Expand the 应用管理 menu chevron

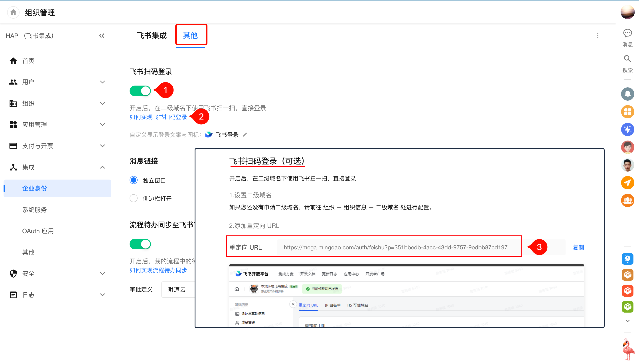click(102, 124)
